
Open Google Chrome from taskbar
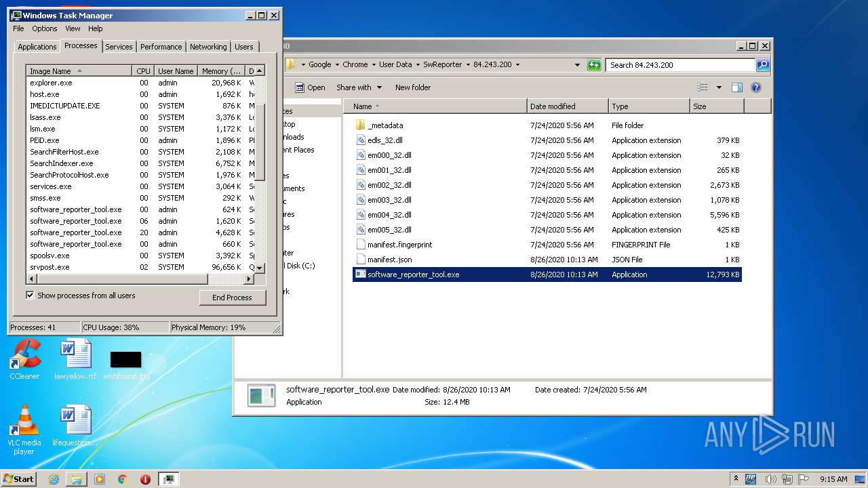tap(123, 479)
